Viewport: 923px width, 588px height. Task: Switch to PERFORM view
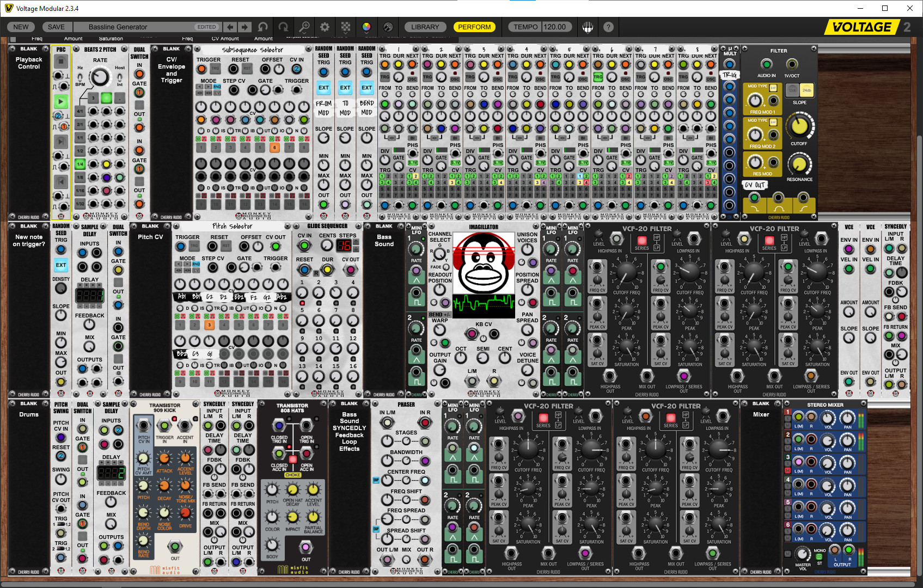click(474, 27)
